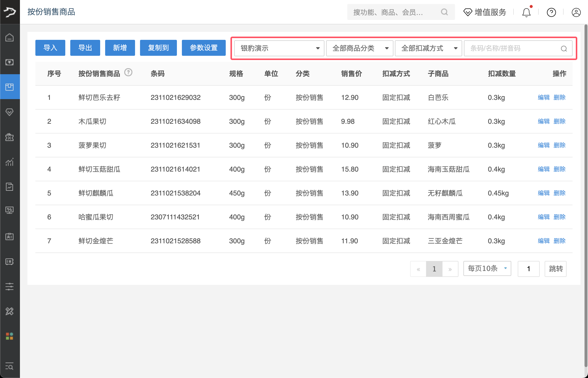588x378 pixels.
Task: Open 增值服务 link
Action: [x=490, y=12]
